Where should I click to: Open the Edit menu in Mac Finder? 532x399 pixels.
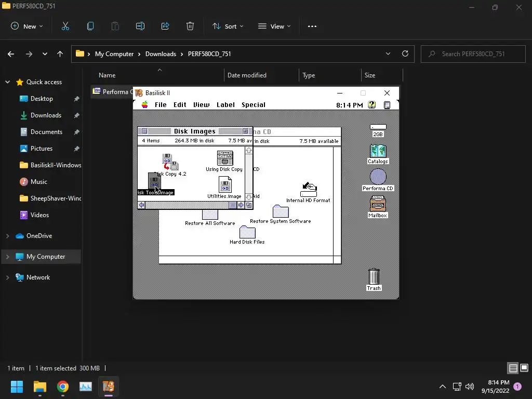180,105
